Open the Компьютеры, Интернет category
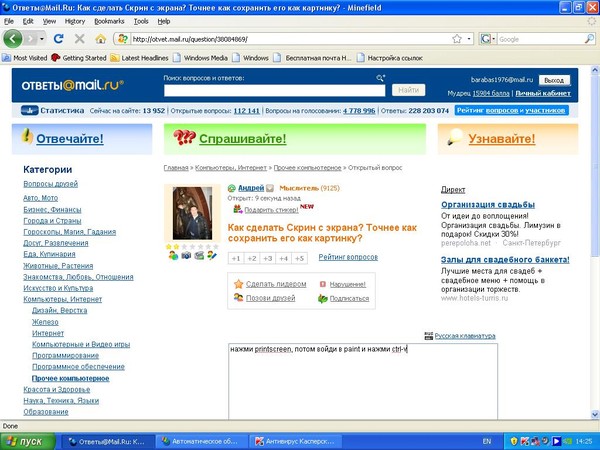This screenshot has height=450, width=600. coord(62,299)
